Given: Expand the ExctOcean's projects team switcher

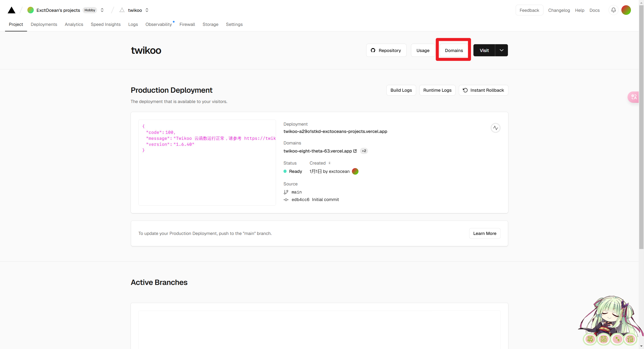Looking at the screenshot, I should point(102,10).
